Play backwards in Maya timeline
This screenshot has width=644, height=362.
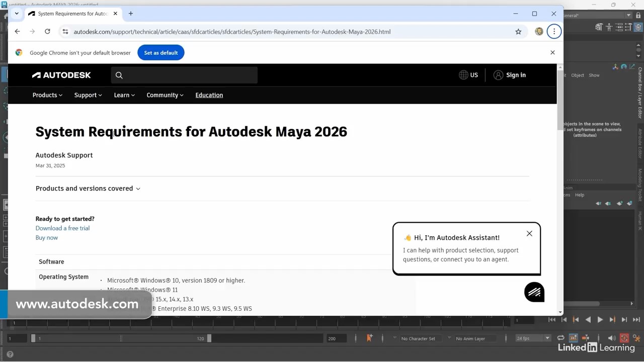coord(588,320)
